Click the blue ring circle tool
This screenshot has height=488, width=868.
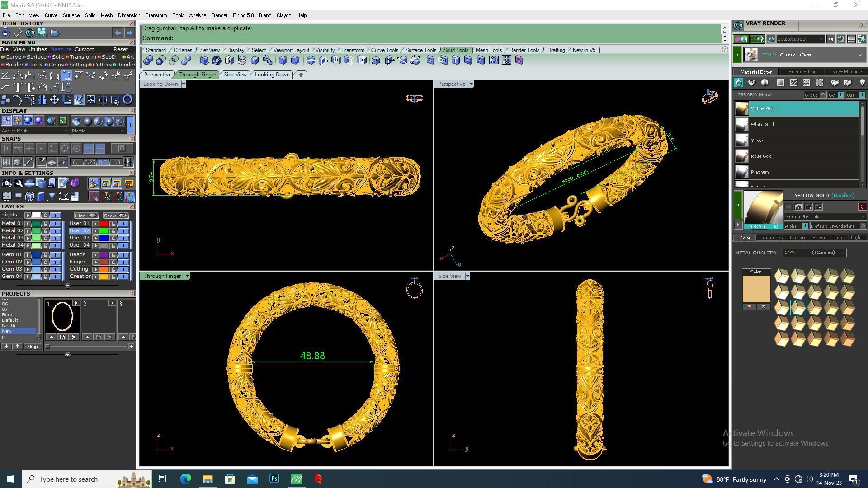click(x=127, y=100)
